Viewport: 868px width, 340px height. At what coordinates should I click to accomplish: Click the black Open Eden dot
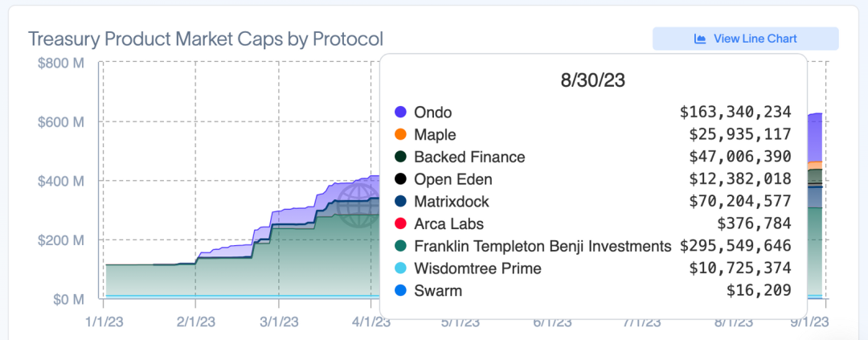click(400, 179)
